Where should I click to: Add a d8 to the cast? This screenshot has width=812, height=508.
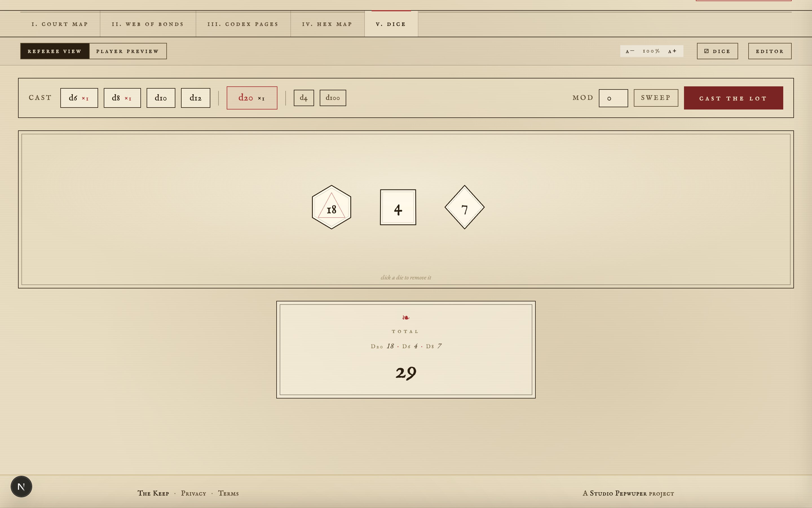(122, 98)
